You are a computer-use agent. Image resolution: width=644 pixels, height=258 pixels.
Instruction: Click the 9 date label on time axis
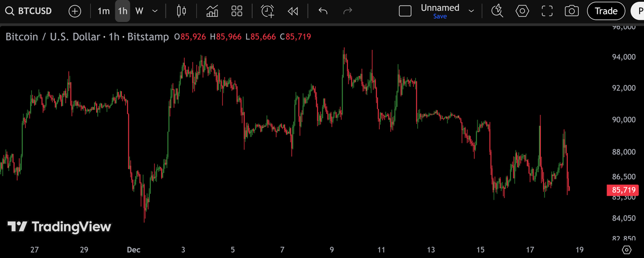[332, 249]
